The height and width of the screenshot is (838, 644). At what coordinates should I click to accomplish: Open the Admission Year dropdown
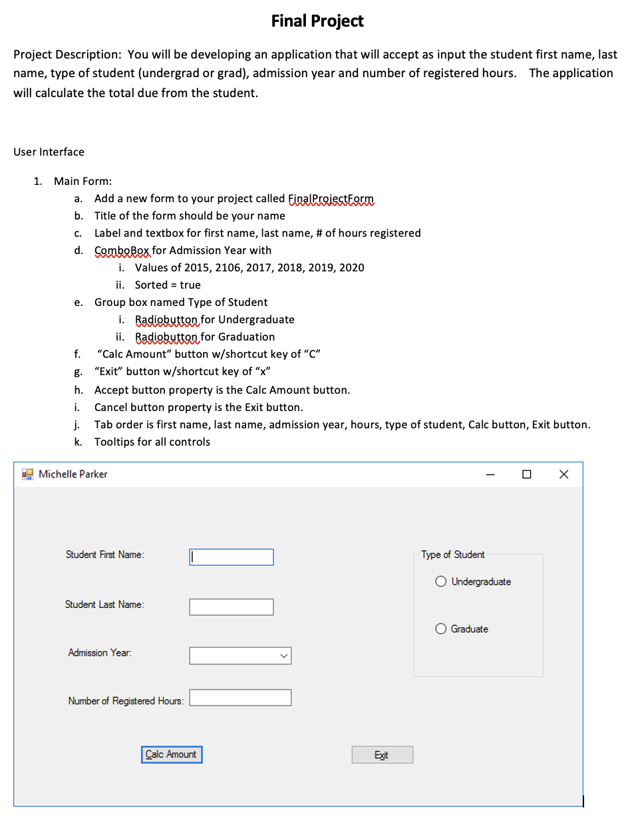(x=284, y=655)
